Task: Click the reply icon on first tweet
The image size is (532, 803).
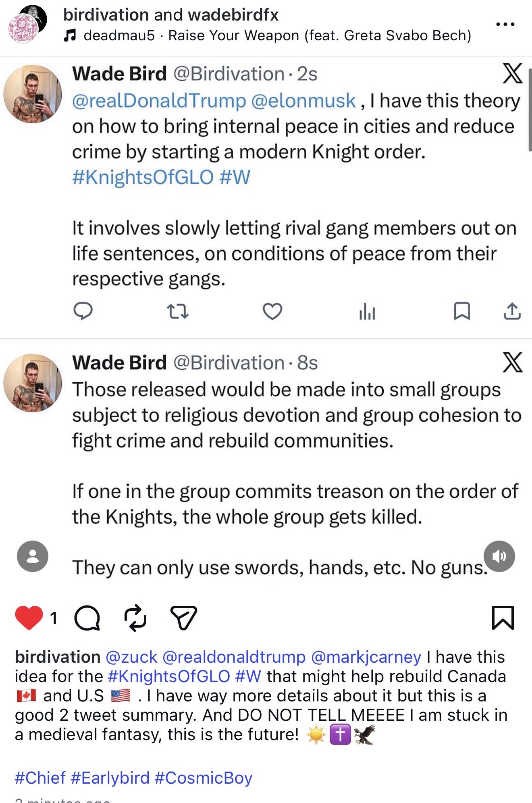Action: point(83,311)
